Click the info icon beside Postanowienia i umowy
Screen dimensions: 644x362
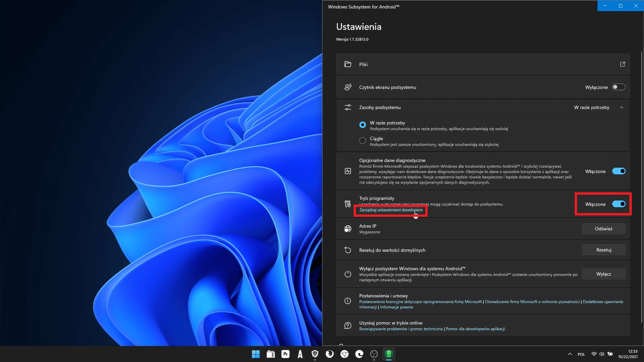pos(348,301)
